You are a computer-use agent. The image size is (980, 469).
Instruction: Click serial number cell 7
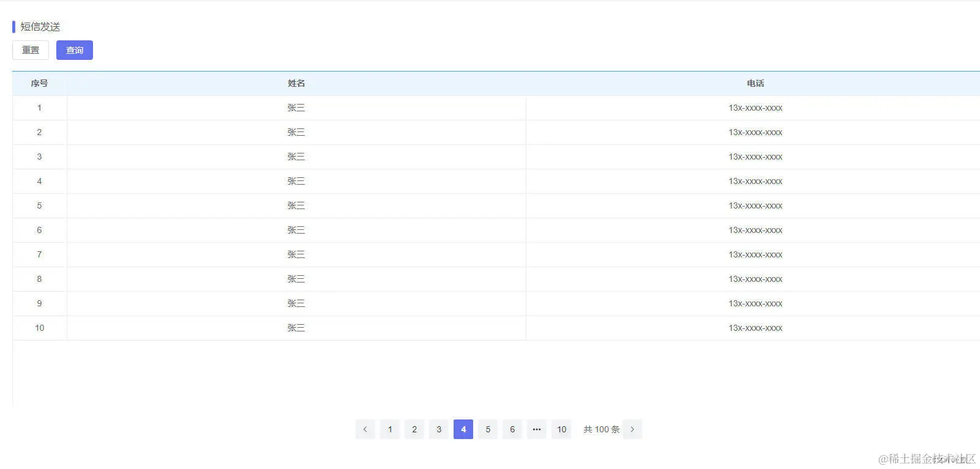click(x=40, y=254)
